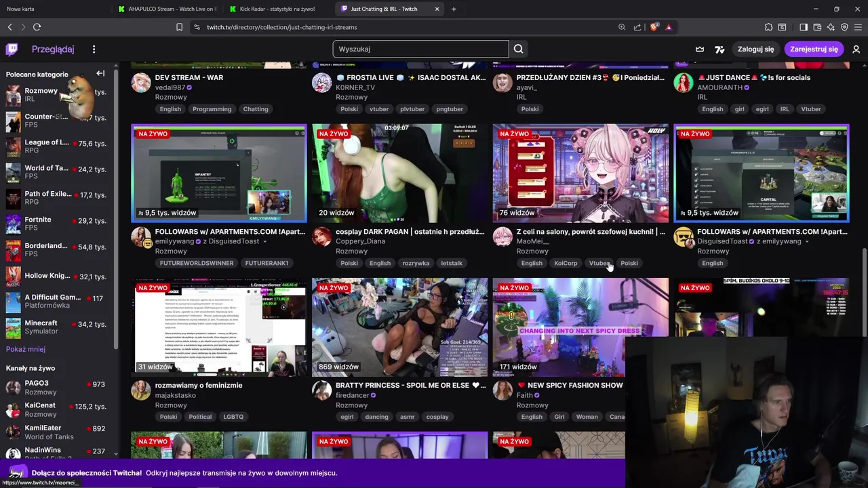The height and width of the screenshot is (488, 868).
Task: Open the Twitch home logo
Action: coord(12,49)
